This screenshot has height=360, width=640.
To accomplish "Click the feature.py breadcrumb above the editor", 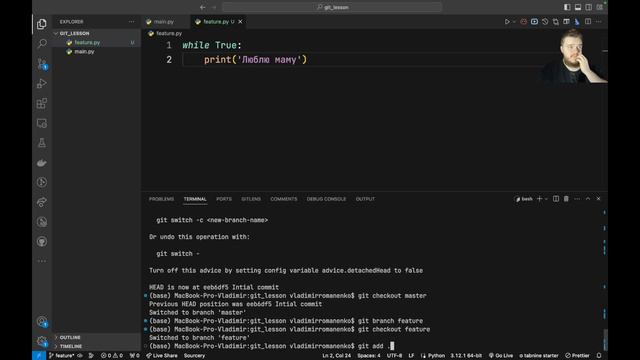I will click(169, 33).
